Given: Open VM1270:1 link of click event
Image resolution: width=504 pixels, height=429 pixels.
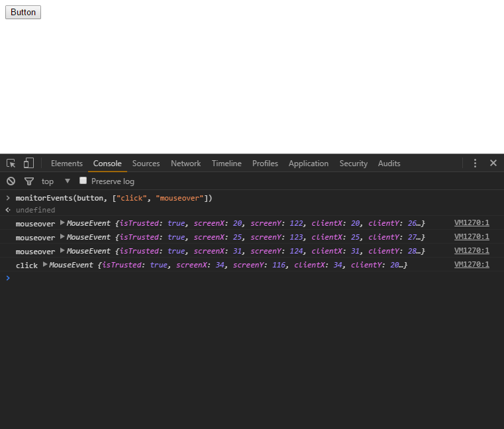Looking at the screenshot, I should pyautogui.click(x=472, y=264).
